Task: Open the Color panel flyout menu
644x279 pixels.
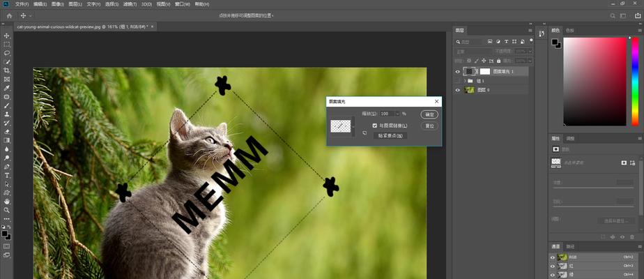Action: (x=638, y=31)
